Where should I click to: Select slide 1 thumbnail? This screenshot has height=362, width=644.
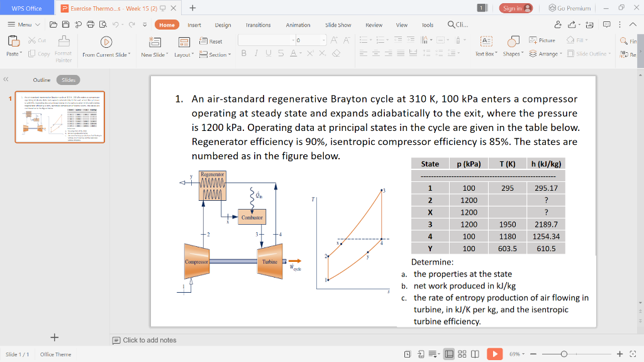[x=60, y=117]
